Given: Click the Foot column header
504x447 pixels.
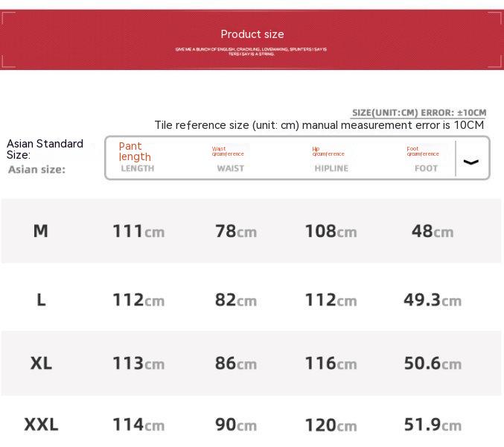Looking at the screenshot, I should (425, 159).
